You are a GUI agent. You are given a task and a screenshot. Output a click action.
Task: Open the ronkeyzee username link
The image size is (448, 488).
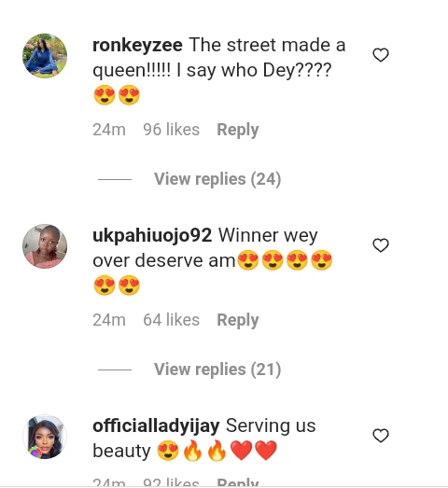(137, 45)
